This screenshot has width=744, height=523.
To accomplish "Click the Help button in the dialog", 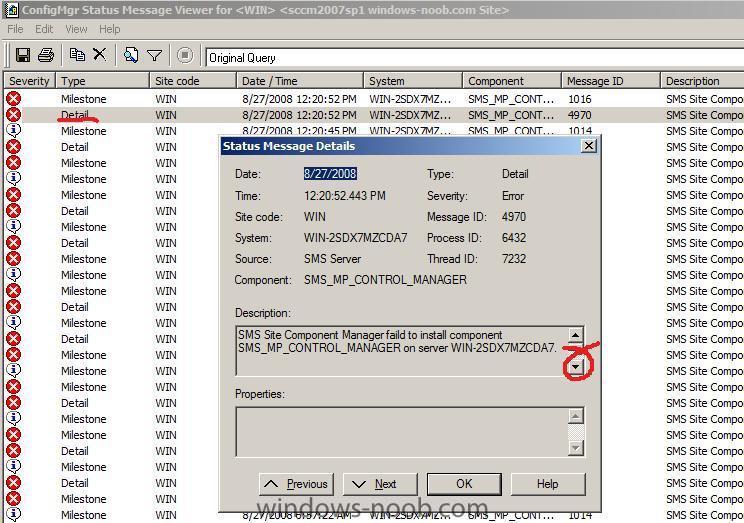I will pos(548,484).
